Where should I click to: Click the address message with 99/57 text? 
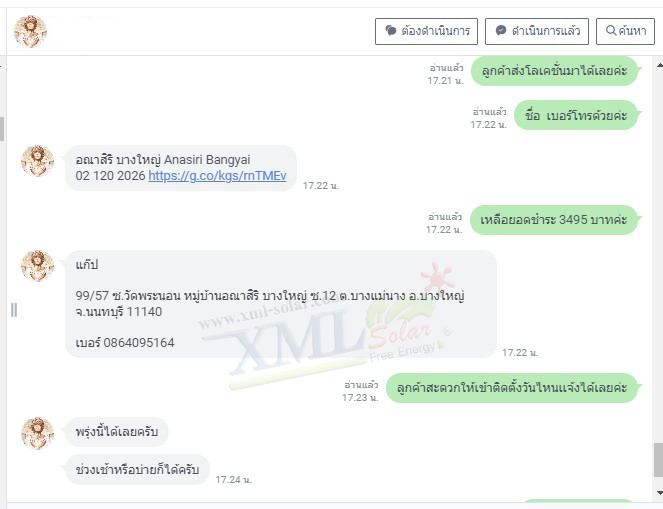tap(281, 304)
